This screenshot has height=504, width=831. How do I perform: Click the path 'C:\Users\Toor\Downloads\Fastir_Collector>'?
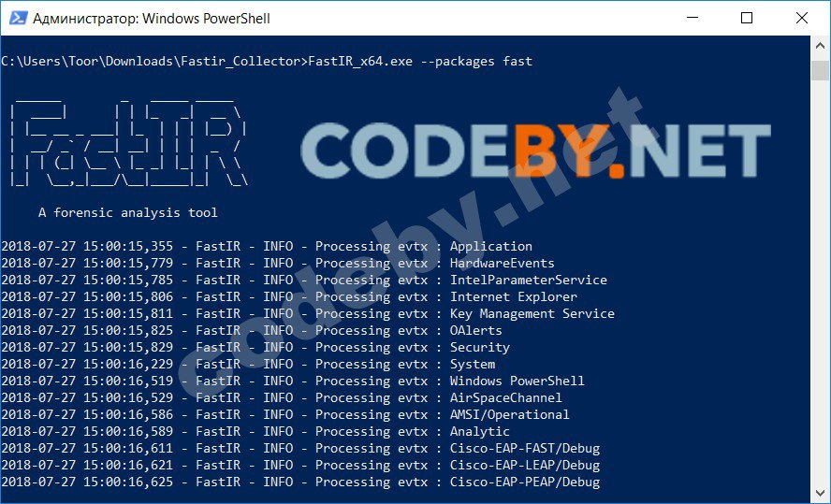154,62
